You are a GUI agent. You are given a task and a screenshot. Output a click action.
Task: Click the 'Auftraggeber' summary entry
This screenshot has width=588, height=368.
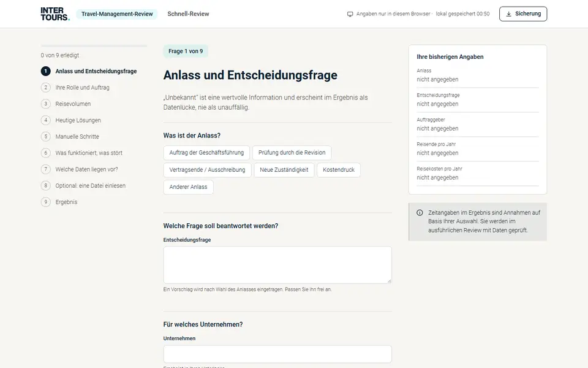tap(477, 125)
